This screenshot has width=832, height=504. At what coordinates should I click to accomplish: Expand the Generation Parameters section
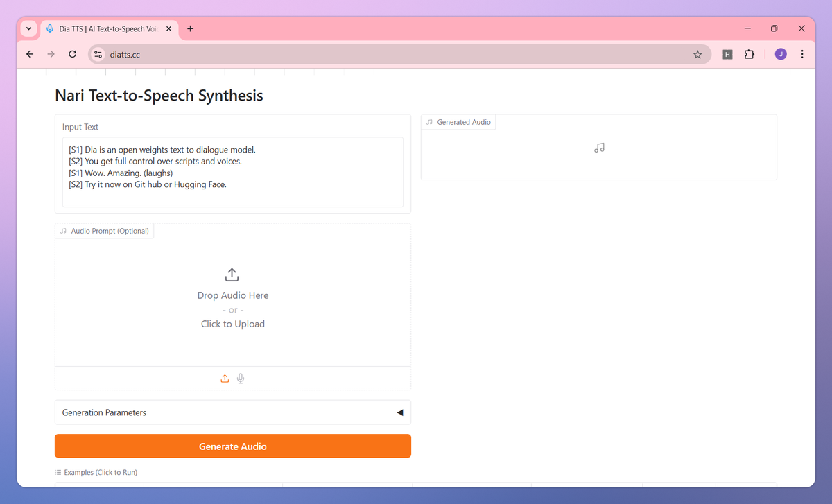click(x=233, y=412)
